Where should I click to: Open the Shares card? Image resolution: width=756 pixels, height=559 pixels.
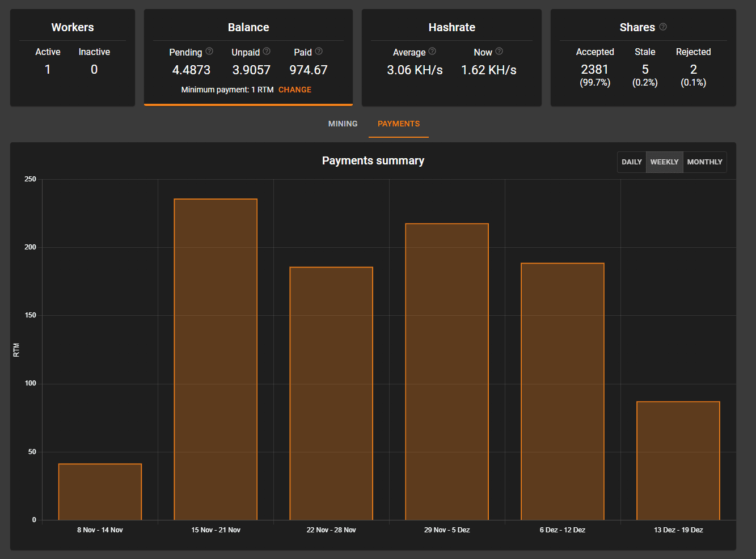(643, 57)
